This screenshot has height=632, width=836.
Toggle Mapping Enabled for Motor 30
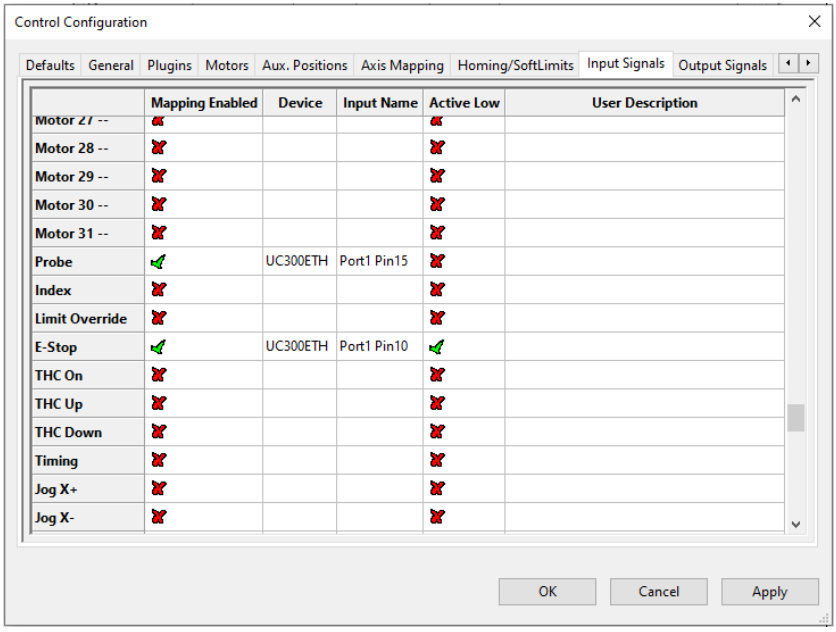(x=158, y=205)
